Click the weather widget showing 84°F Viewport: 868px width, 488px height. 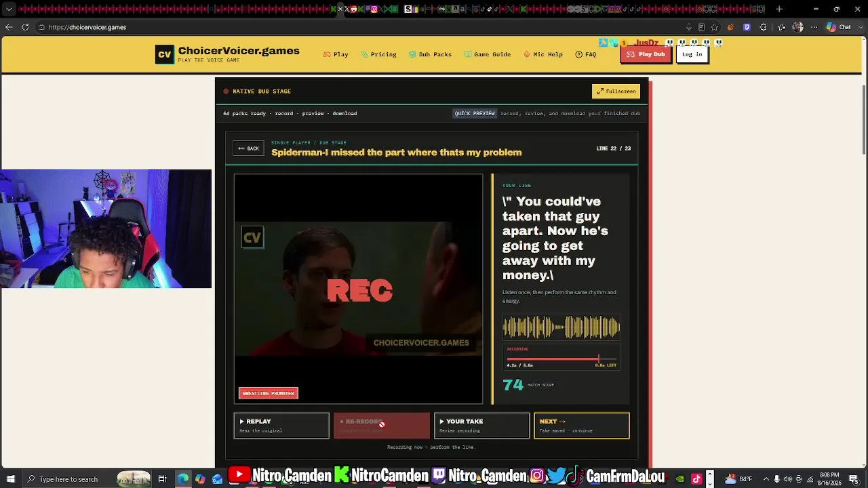coord(739,479)
